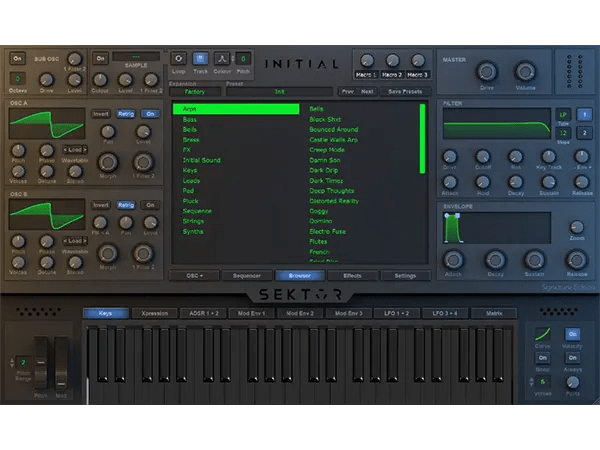Click the Macro 2 knob
The height and width of the screenshot is (450, 600).
(x=392, y=60)
